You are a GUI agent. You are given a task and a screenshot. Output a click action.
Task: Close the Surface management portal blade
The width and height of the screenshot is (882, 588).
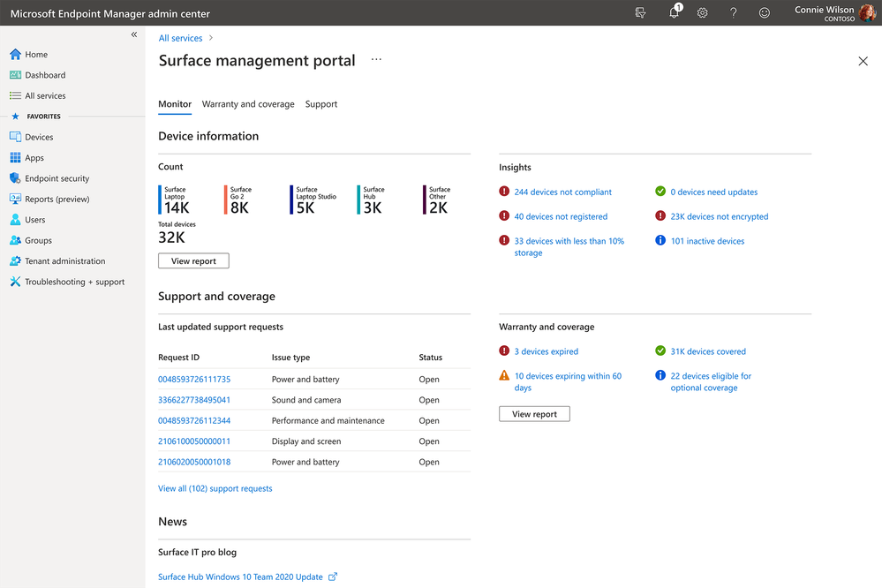pos(863,61)
